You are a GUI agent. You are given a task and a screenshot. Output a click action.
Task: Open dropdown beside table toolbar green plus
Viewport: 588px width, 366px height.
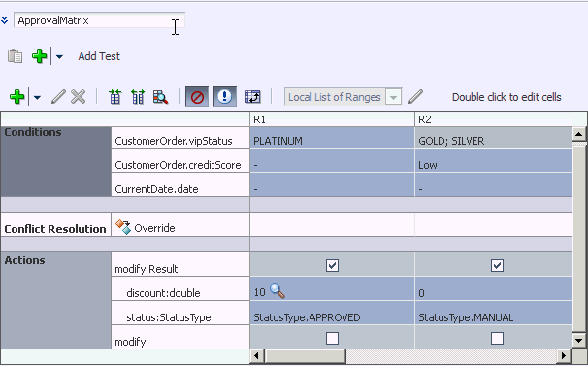coord(37,98)
